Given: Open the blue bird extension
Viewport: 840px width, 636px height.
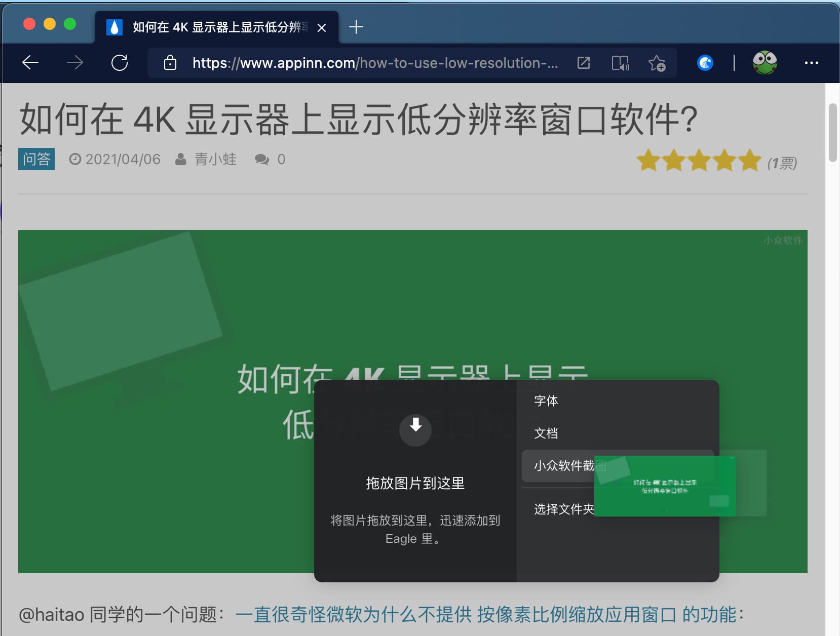Looking at the screenshot, I should coord(706,63).
